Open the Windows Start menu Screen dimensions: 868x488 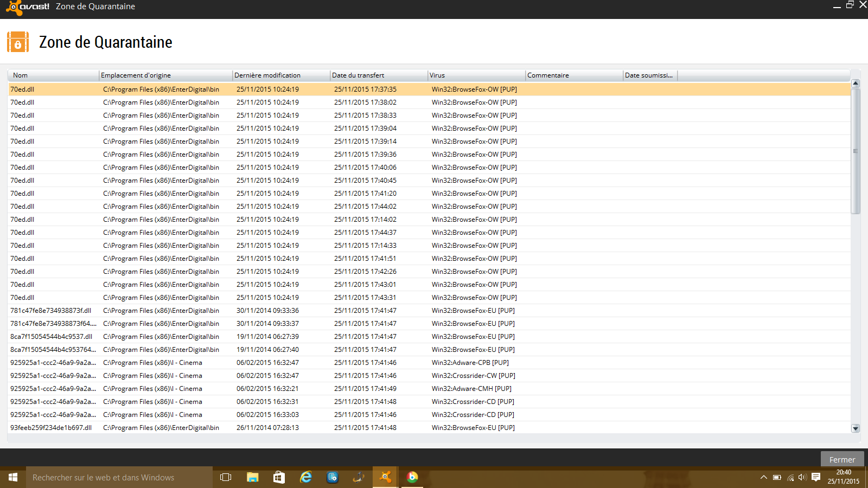pos(13,477)
